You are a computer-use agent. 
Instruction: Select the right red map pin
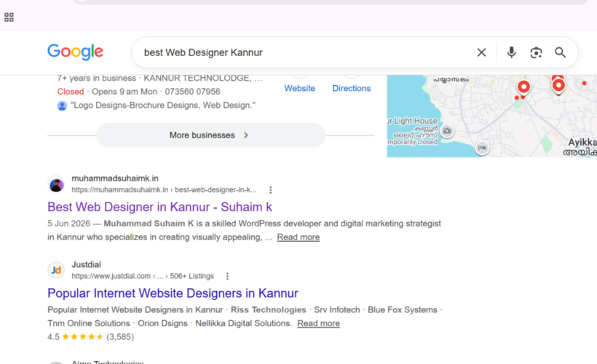(558, 85)
